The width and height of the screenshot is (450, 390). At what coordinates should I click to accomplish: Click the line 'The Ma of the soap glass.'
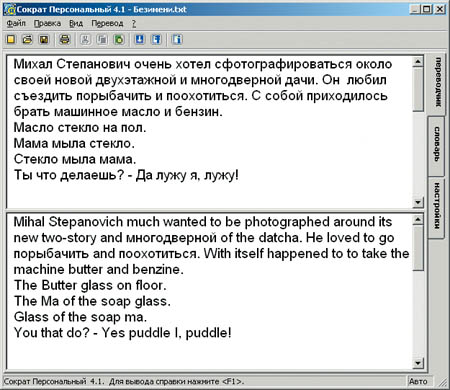[92, 301]
